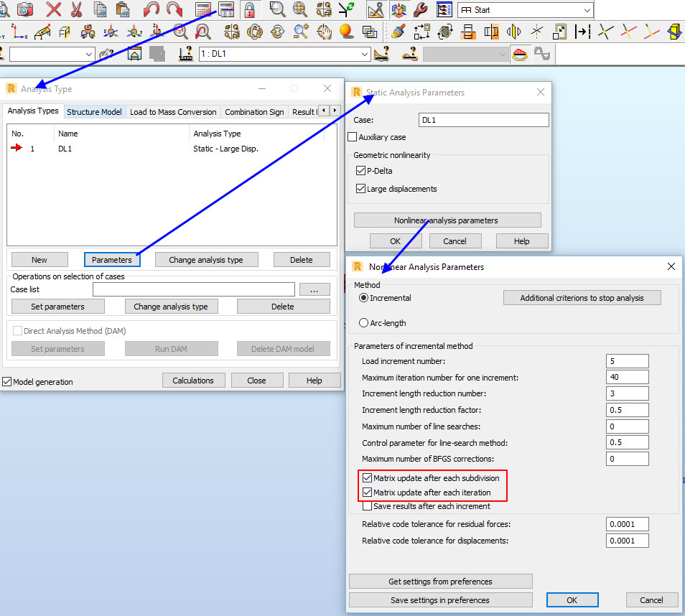Open the Start layout dropdown
This screenshot has height=616, width=685.
[587, 10]
